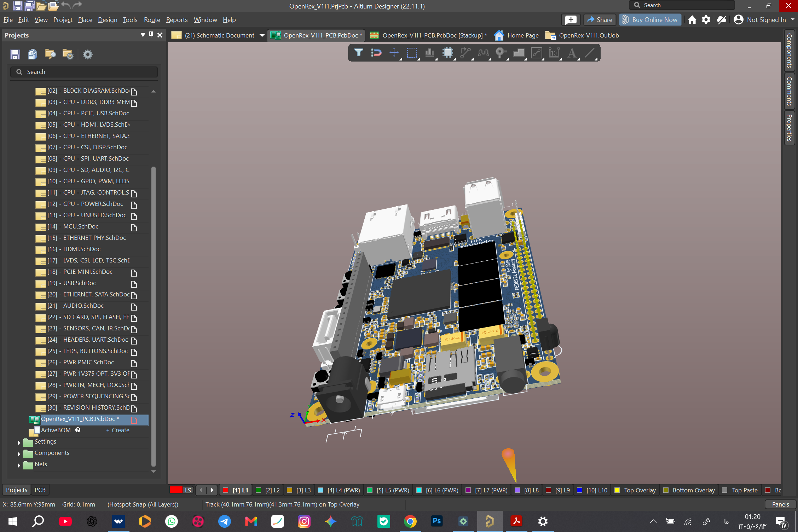Open the Design menu
The image size is (798, 532).
click(108, 20)
